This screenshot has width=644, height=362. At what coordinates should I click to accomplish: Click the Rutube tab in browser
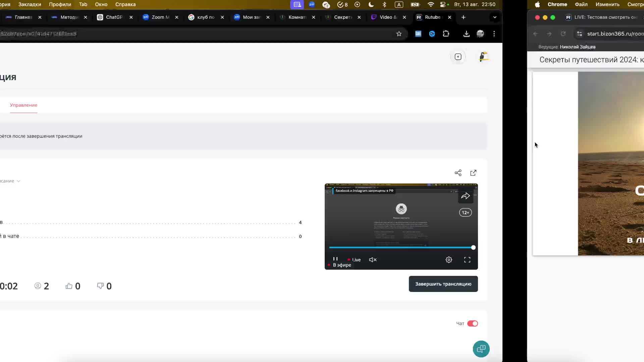pyautogui.click(x=431, y=17)
